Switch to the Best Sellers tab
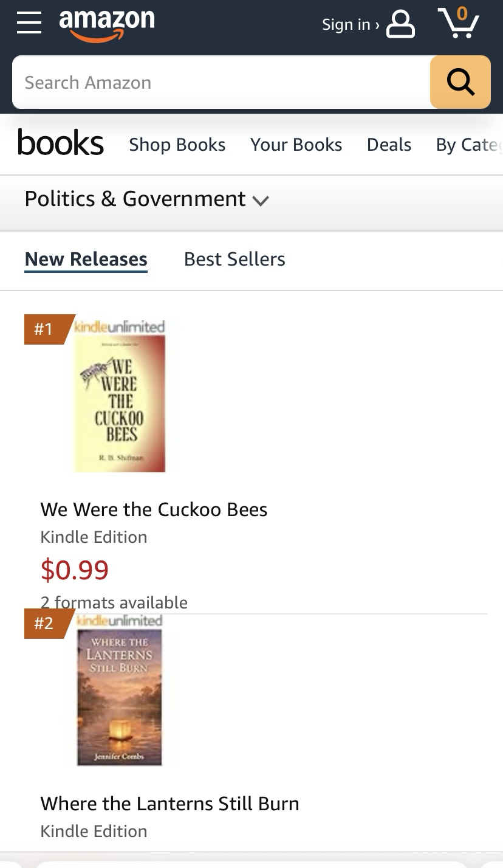Screen dimensions: 503x868 (x=234, y=259)
